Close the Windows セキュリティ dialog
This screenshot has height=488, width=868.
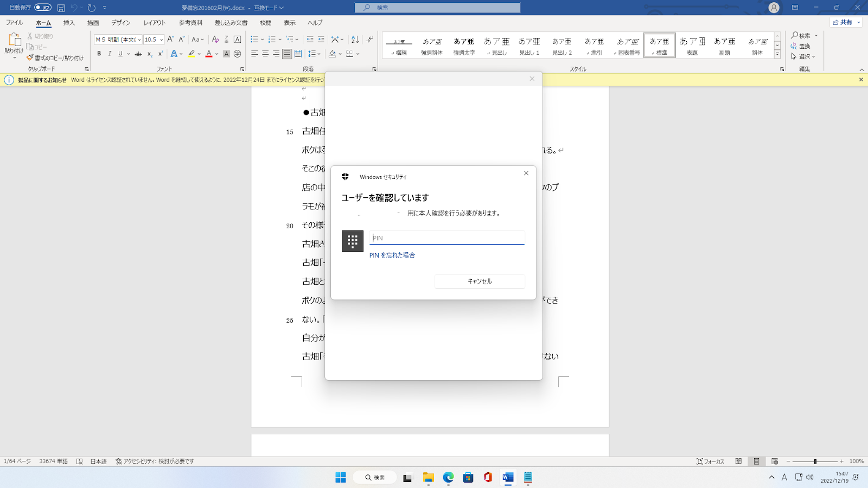click(526, 173)
